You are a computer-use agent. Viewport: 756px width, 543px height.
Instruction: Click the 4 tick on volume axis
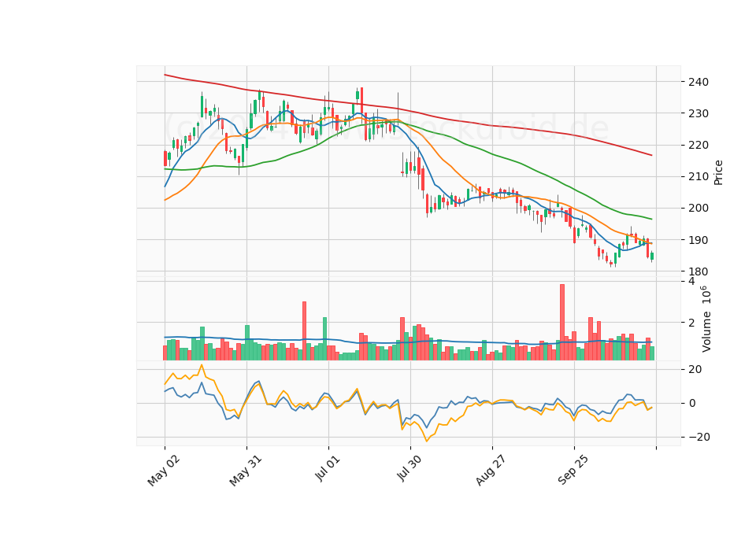coord(691,282)
